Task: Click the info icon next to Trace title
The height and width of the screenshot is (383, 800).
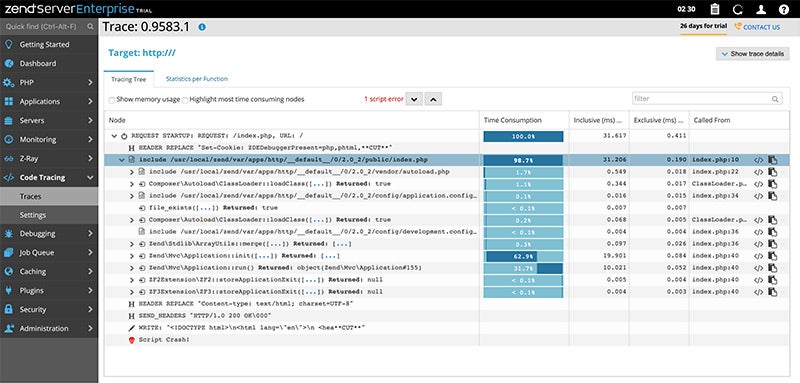Action: coord(202,27)
